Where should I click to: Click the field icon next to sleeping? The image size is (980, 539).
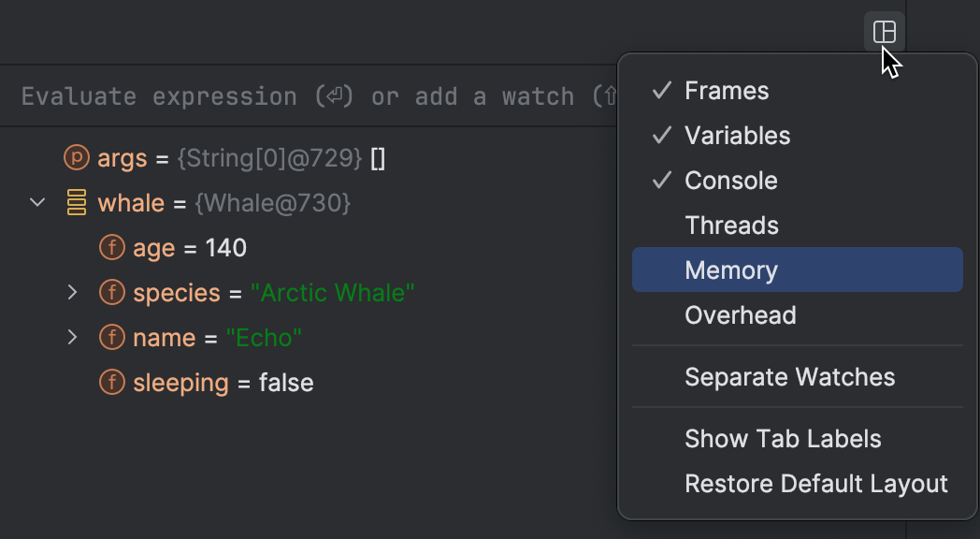[111, 383]
